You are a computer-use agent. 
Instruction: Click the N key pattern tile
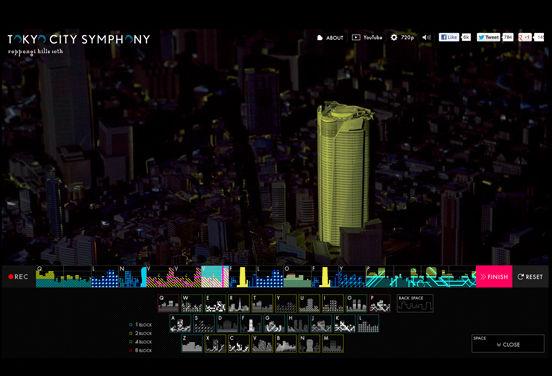click(309, 344)
